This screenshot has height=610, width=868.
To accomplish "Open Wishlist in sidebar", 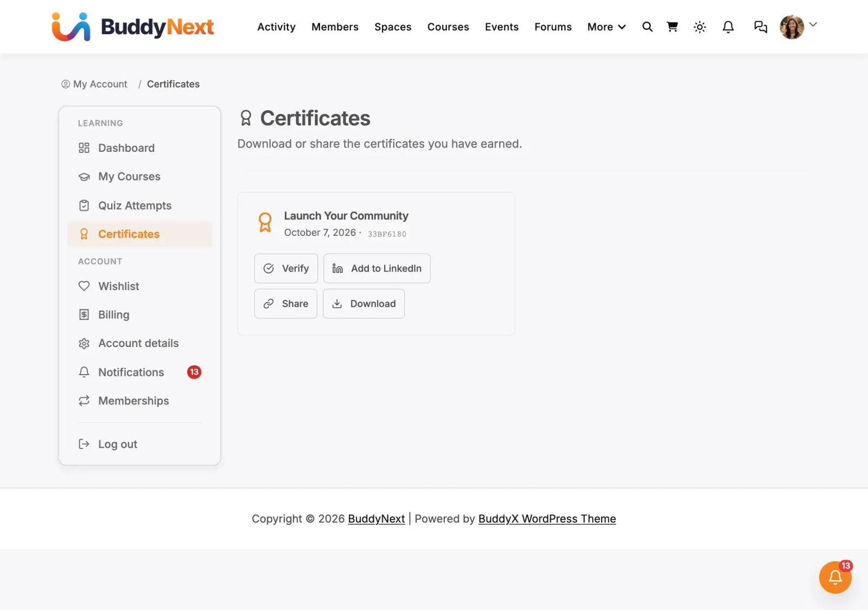I will click(x=139, y=286).
